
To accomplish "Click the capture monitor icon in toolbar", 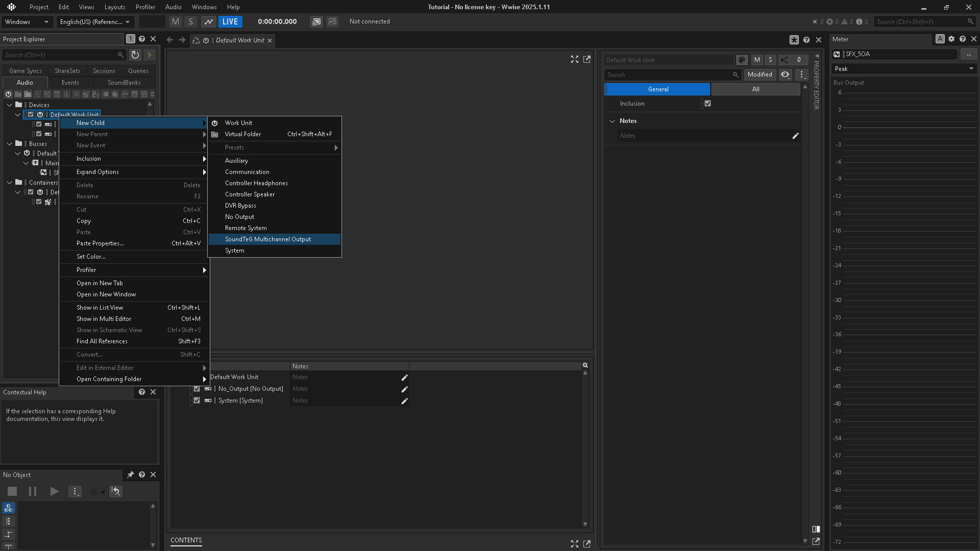I will coord(316,21).
